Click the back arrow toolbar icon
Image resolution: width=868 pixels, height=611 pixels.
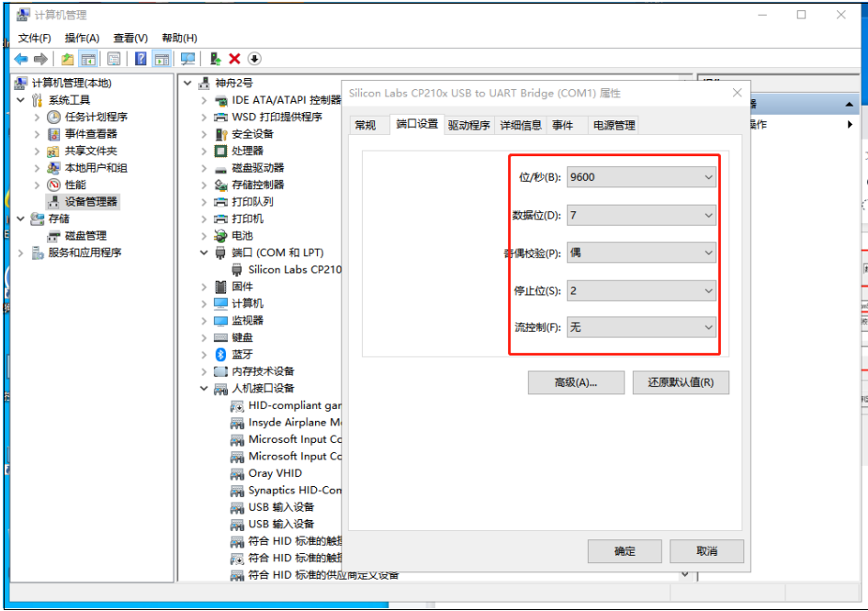[x=20, y=59]
